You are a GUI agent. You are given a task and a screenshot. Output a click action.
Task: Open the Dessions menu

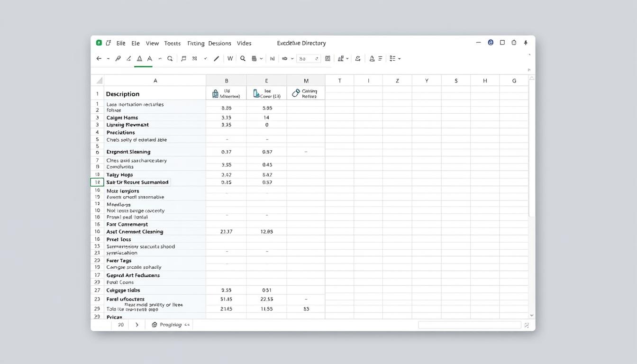point(219,43)
